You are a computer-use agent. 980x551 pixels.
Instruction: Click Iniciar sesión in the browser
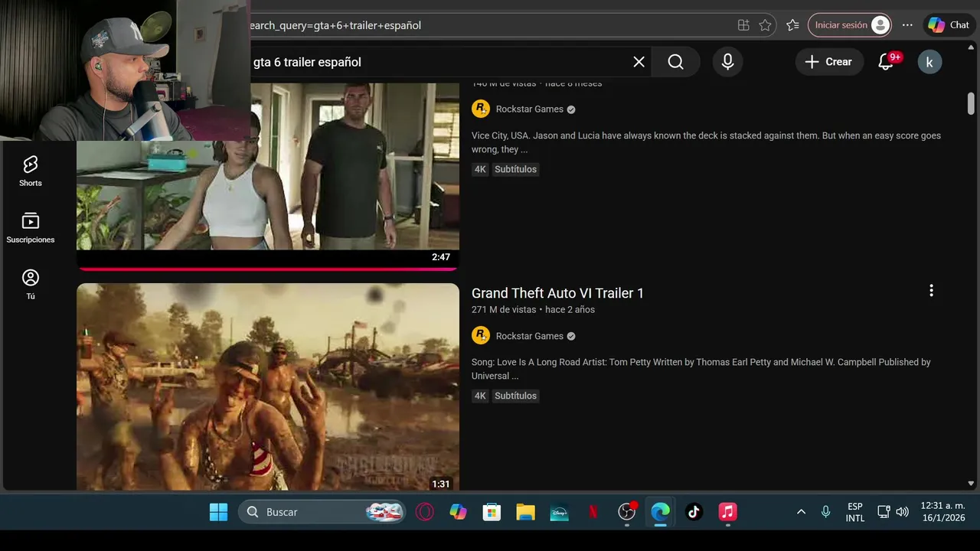coord(850,25)
